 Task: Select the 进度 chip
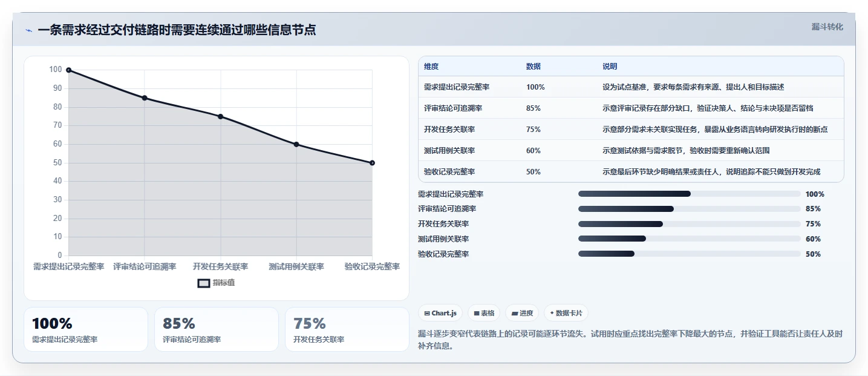click(522, 313)
